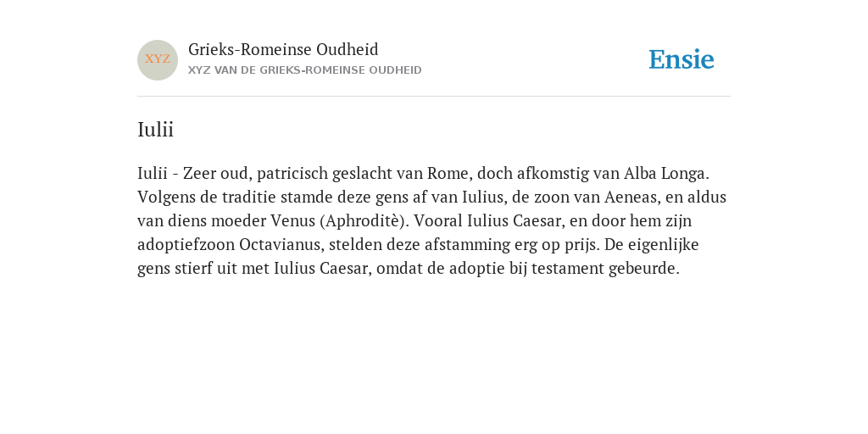
Task: Click the horizontal divider below the header
Action: 434,97
